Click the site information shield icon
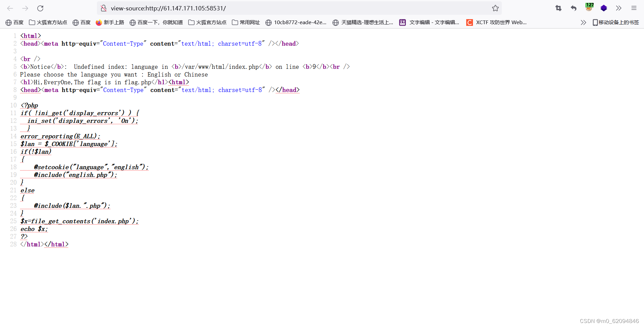The height and width of the screenshot is (327, 644). [104, 8]
